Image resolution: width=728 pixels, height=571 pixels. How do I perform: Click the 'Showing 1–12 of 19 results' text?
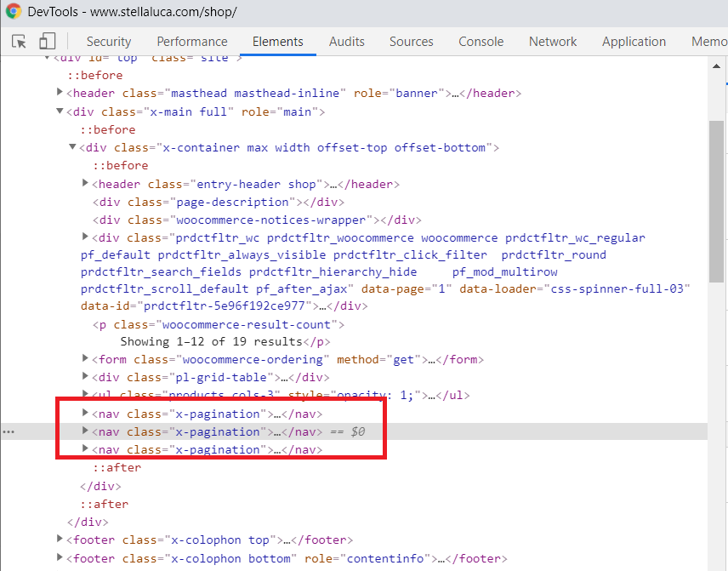pos(211,341)
